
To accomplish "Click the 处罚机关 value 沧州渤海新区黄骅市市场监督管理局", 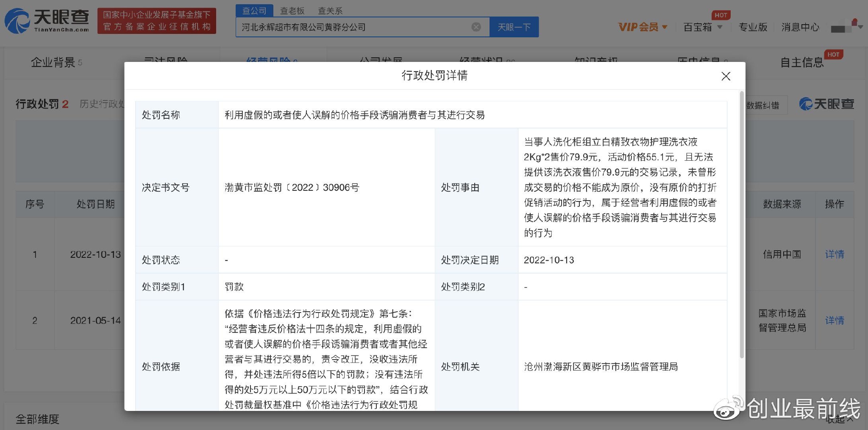I will (x=601, y=367).
